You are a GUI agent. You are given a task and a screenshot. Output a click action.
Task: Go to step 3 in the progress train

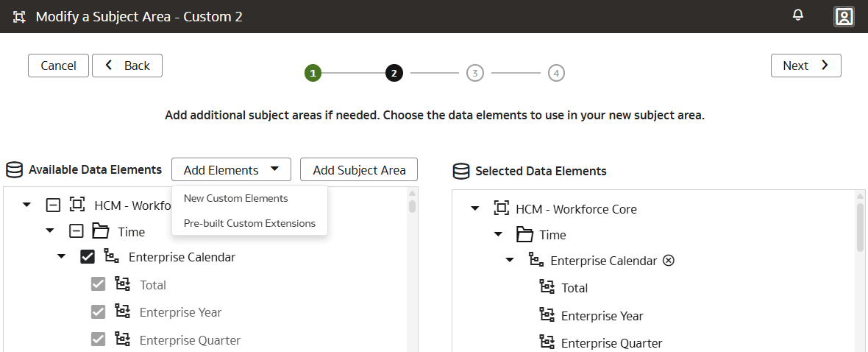pyautogui.click(x=475, y=73)
